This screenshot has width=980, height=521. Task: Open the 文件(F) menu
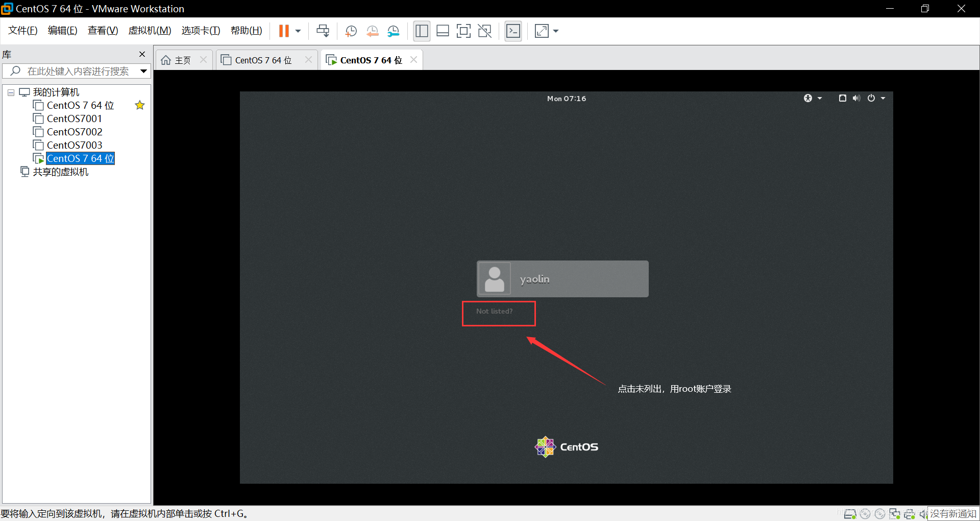pyautogui.click(x=23, y=31)
